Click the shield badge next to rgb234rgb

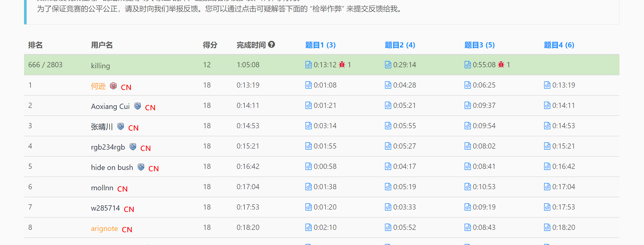coord(133,147)
